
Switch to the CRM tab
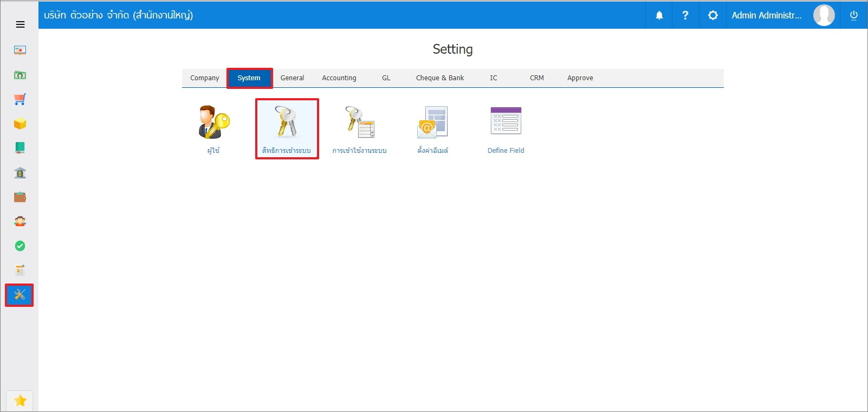[x=537, y=78]
